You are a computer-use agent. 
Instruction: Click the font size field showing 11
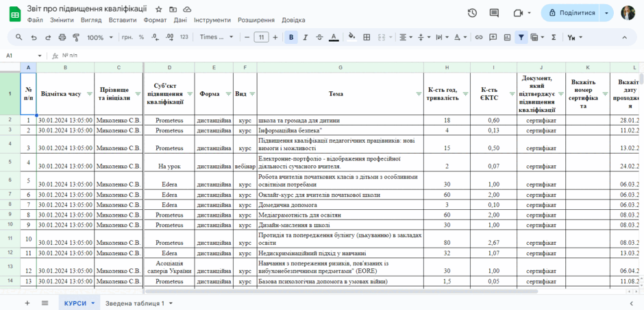pyautogui.click(x=261, y=38)
